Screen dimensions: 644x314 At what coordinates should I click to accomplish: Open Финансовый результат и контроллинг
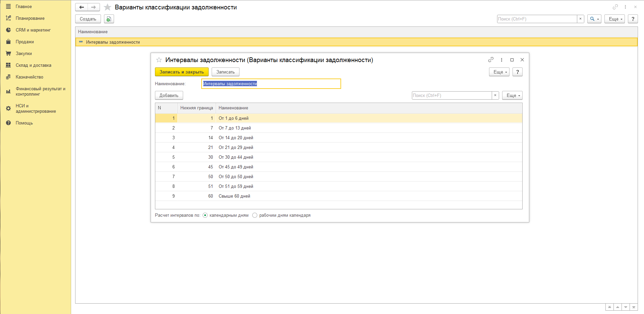pos(40,91)
